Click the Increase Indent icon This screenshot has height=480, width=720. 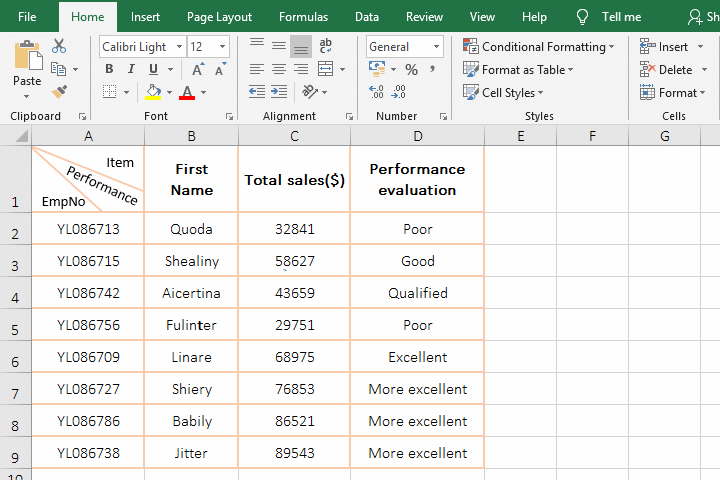click(x=279, y=92)
